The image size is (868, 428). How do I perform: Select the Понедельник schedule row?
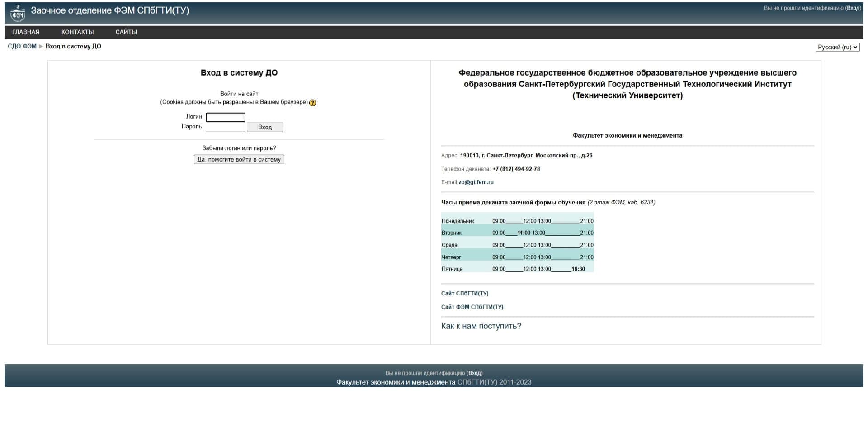pos(518,219)
